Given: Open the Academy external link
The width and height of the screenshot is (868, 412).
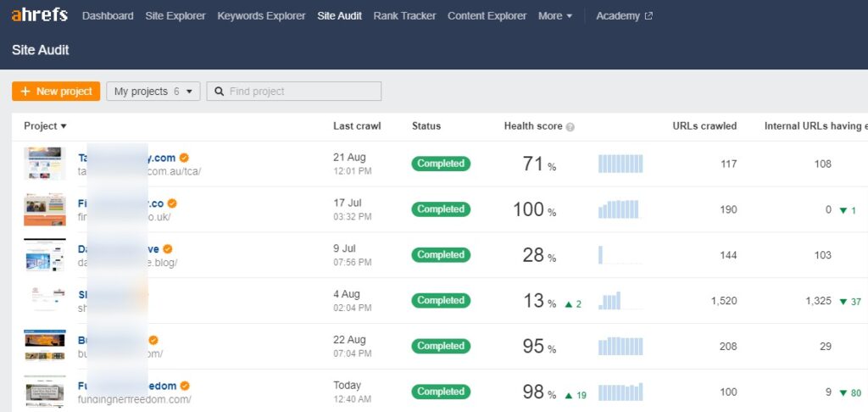Looking at the screenshot, I should pyautogui.click(x=624, y=16).
